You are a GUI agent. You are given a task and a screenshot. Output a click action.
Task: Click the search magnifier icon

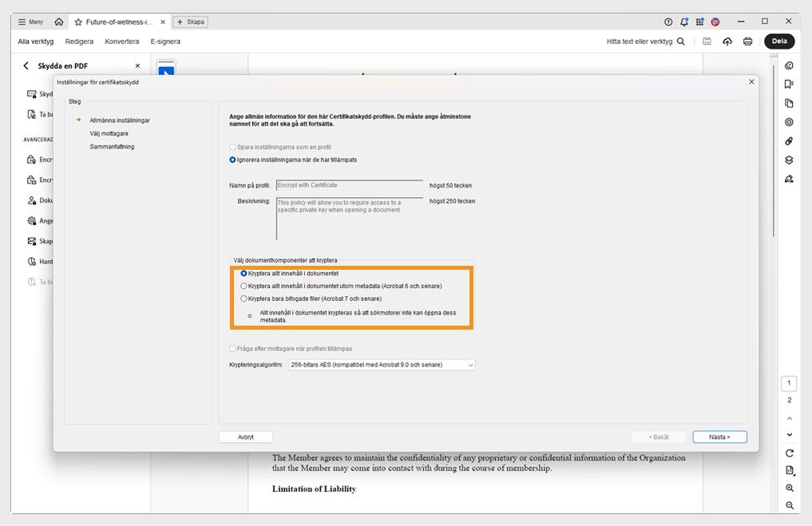point(681,42)
